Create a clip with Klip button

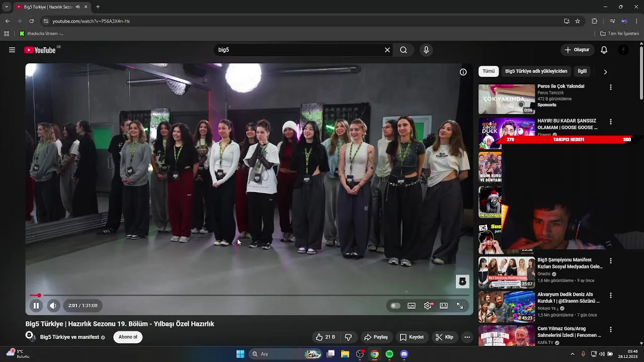click(444, 337)
